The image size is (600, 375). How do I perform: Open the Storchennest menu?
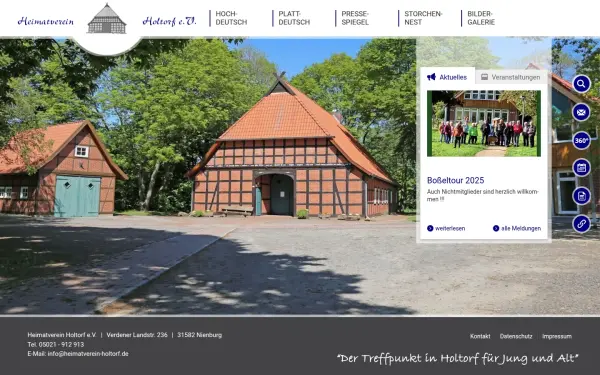423,18
